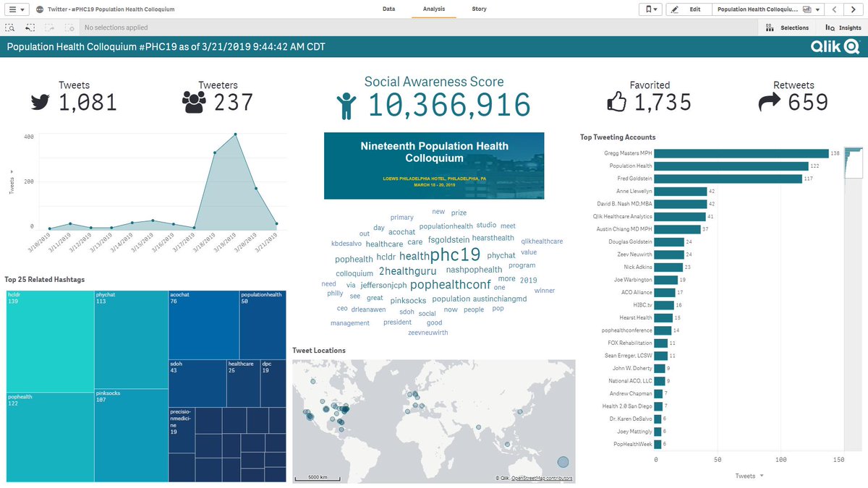Click the app icon beside the Twitter title
868x488 pixels.
pyautogui.click(x=40, y=9)
